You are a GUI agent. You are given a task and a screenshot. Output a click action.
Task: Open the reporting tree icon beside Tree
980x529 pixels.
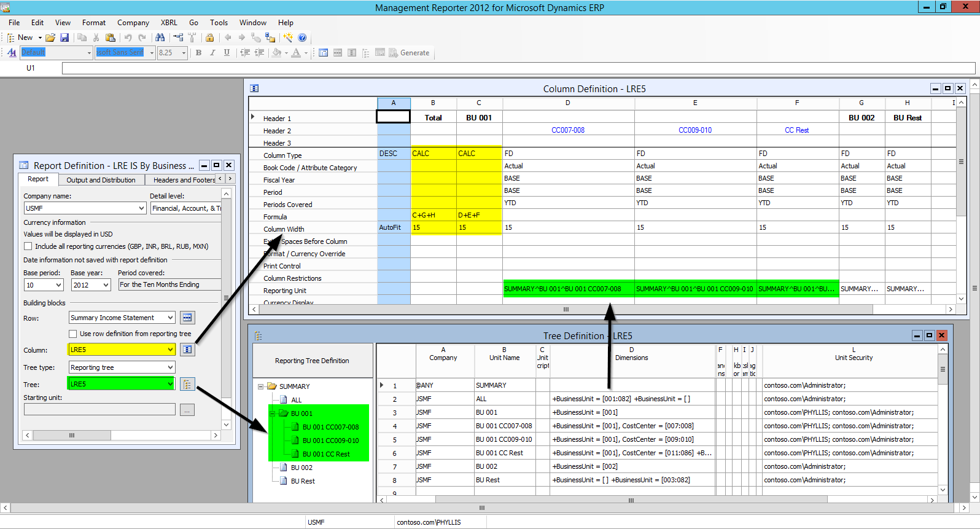point(187,384)
